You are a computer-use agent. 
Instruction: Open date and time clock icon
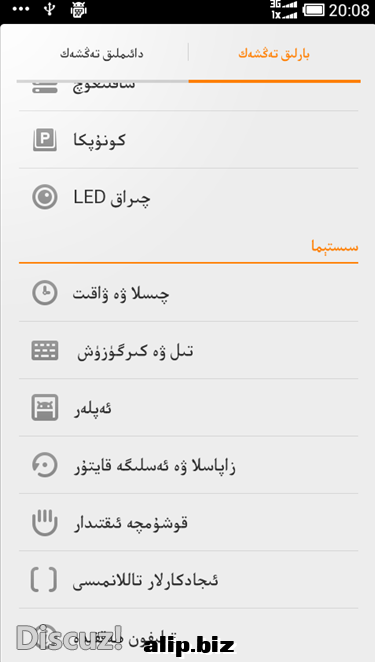point(45,293)
